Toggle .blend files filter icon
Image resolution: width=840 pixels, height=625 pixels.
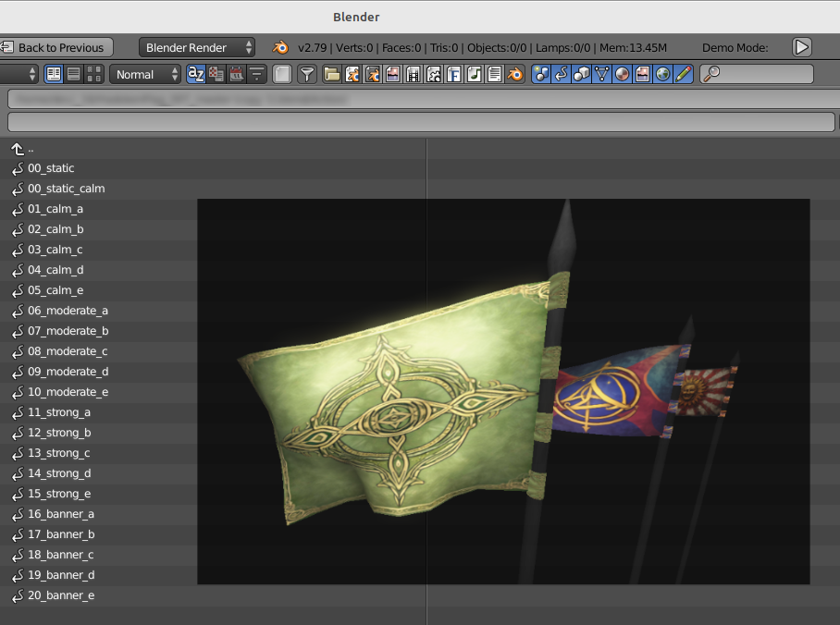pos(352,74)
